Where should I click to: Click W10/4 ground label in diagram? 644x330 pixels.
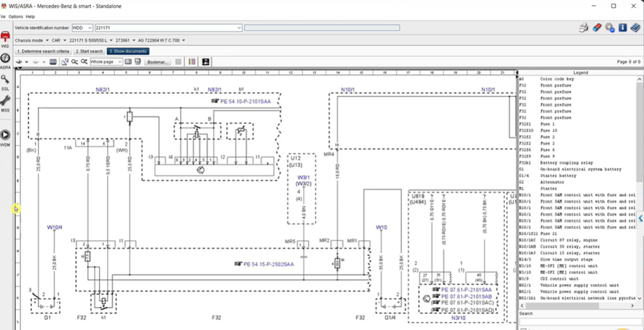[x=54, y=227]
